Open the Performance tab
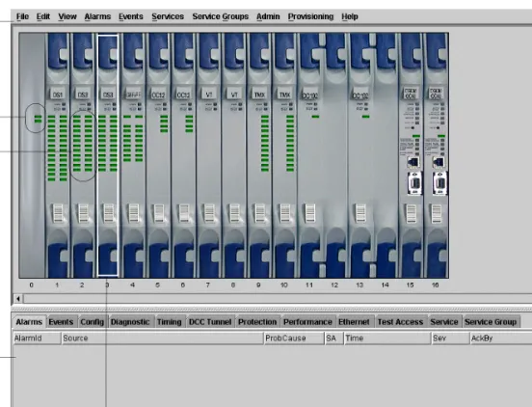 307,322
